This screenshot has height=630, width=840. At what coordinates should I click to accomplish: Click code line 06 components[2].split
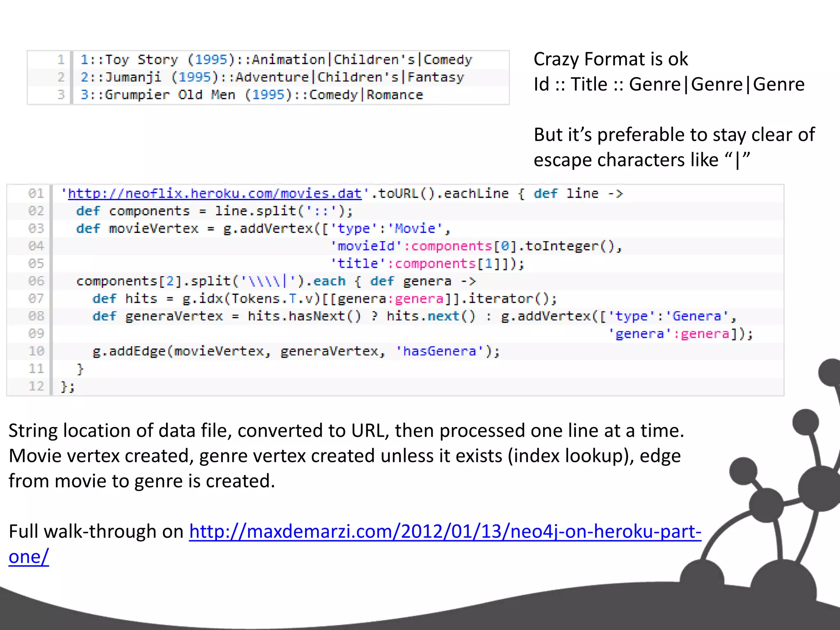click(x=276, y=281)
